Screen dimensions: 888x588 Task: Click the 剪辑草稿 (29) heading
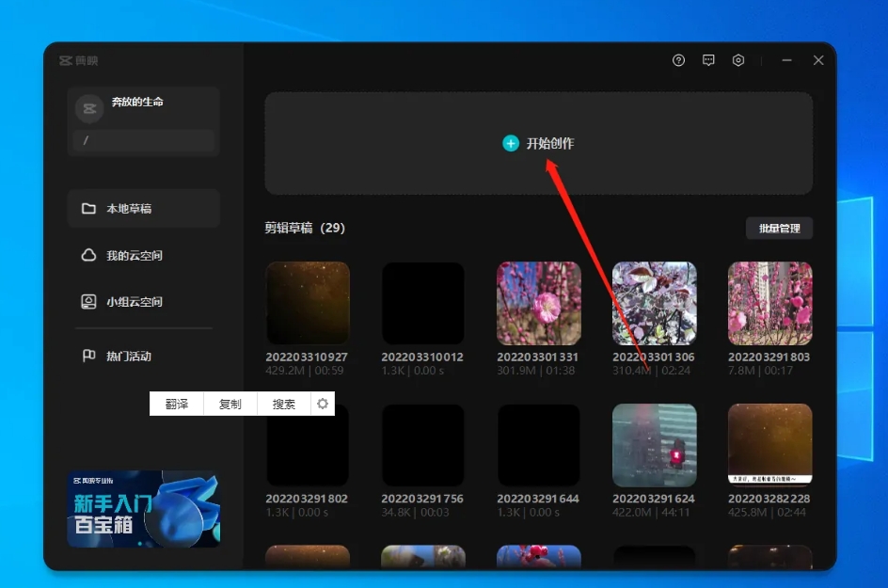[x=305, y=228]
